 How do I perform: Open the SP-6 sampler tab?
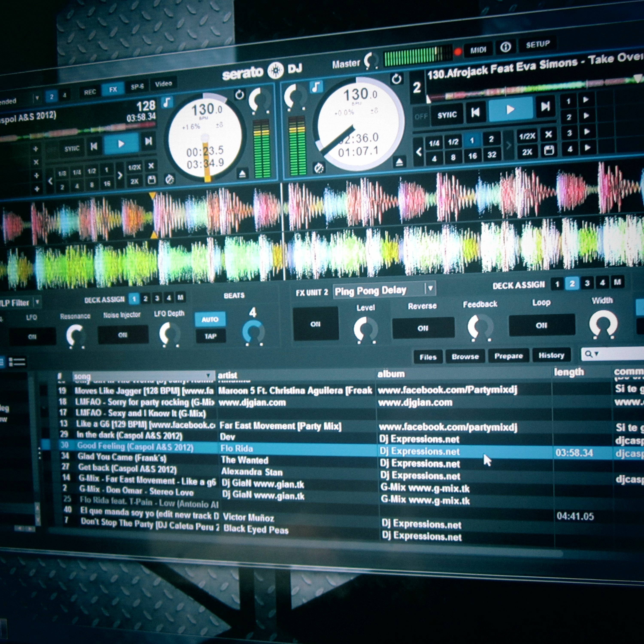pyautogui.click(x=137, y=87)
